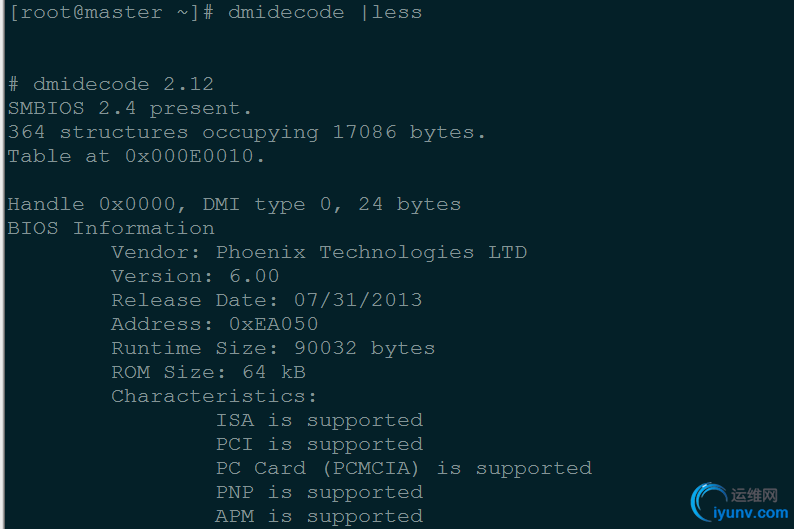The height and width of the screenshot is (529, 794).
Task: Click the iyunv.com watermark logo
Action: [740, 502]
